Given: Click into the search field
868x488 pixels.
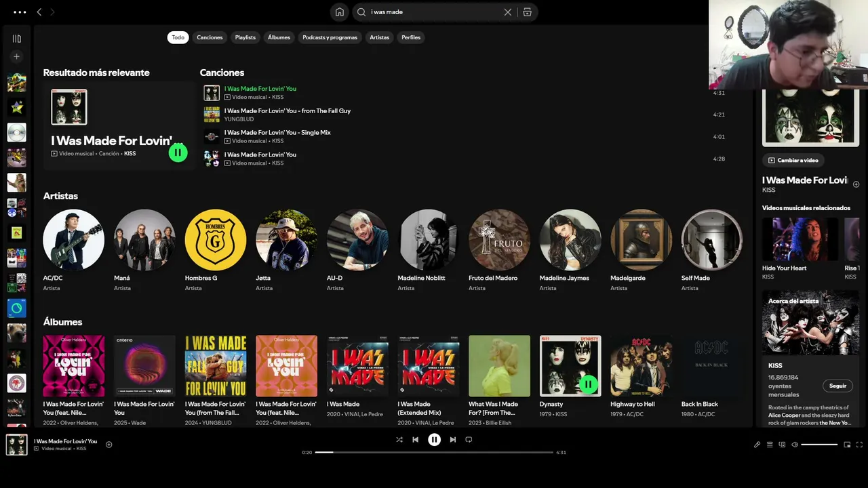Looking at the screenshot, I should [x=434, y=12].
